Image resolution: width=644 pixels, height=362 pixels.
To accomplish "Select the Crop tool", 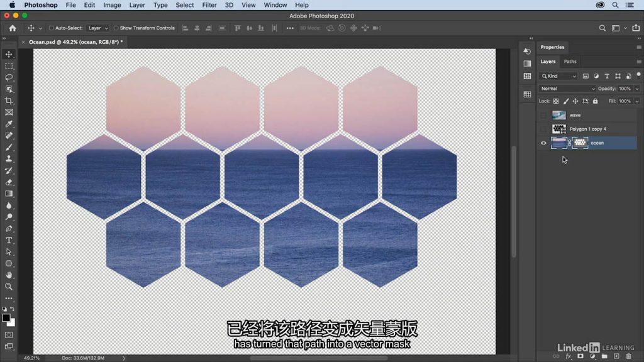I will pos(9,101).
